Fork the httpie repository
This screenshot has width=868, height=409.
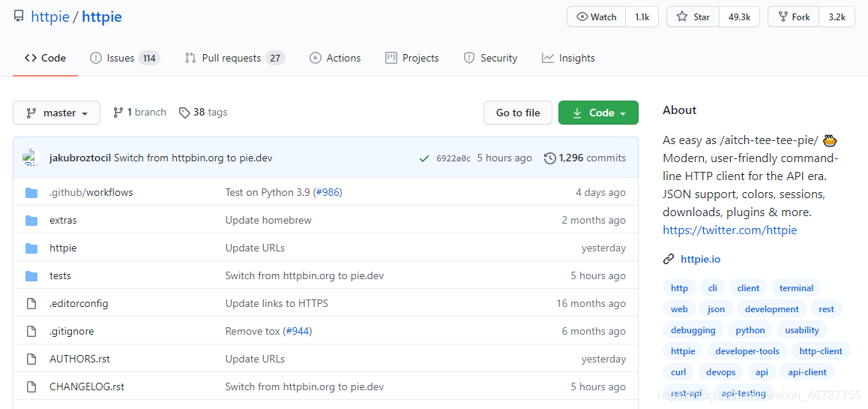[x=793, y=17]
